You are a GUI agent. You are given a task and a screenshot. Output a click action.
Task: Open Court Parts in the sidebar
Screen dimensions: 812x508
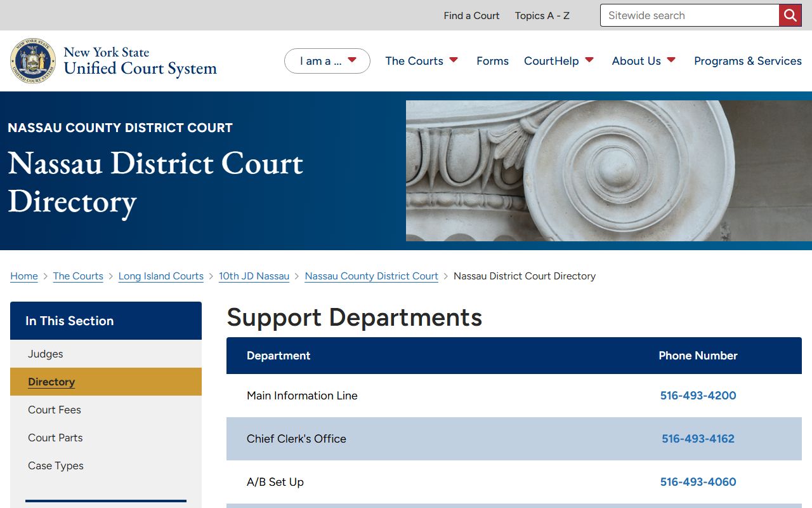click(106, 438)
